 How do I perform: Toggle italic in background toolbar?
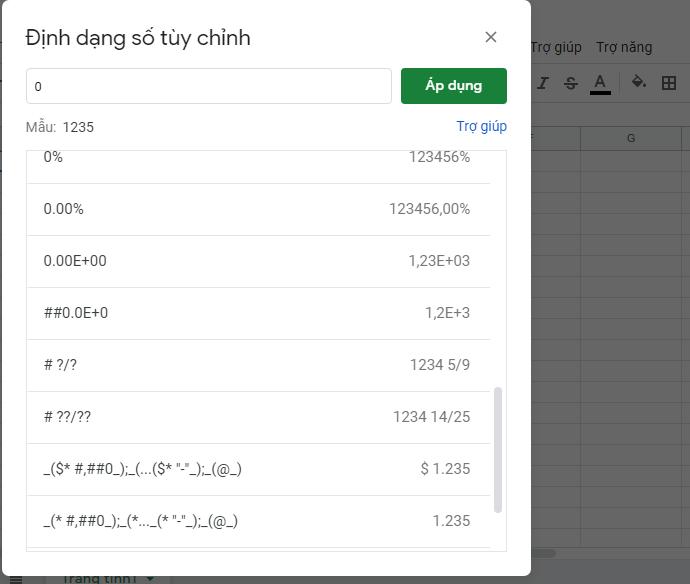pyautogui.click(x=543, y=83)
